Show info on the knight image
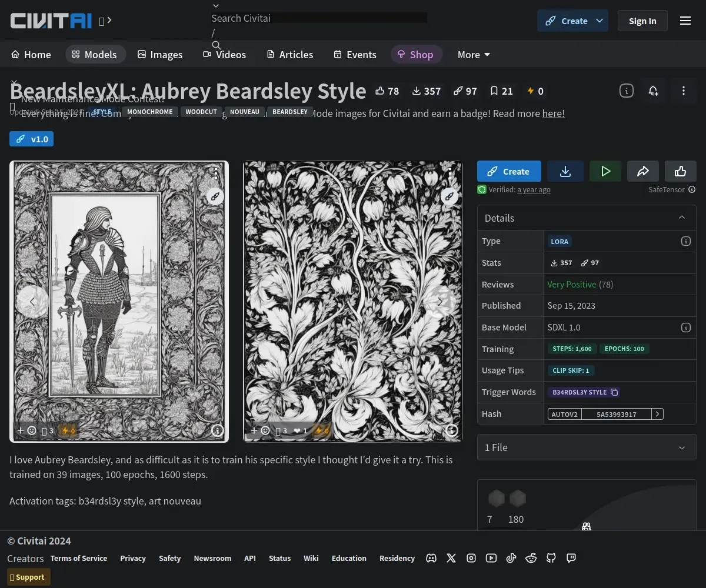Image resolution: width=706 pixels, height=588 pixels. 218,430
